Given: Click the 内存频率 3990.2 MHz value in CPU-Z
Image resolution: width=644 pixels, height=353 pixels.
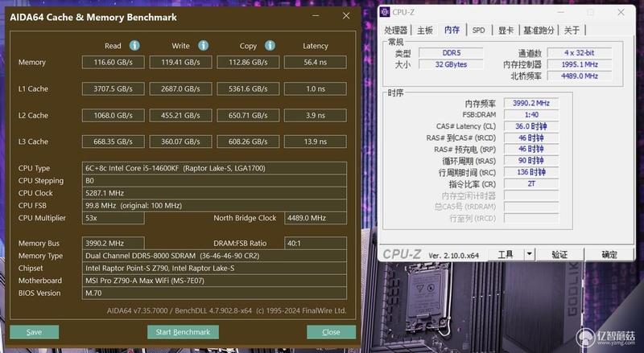Looking at the screenshot, I should 531,103.
